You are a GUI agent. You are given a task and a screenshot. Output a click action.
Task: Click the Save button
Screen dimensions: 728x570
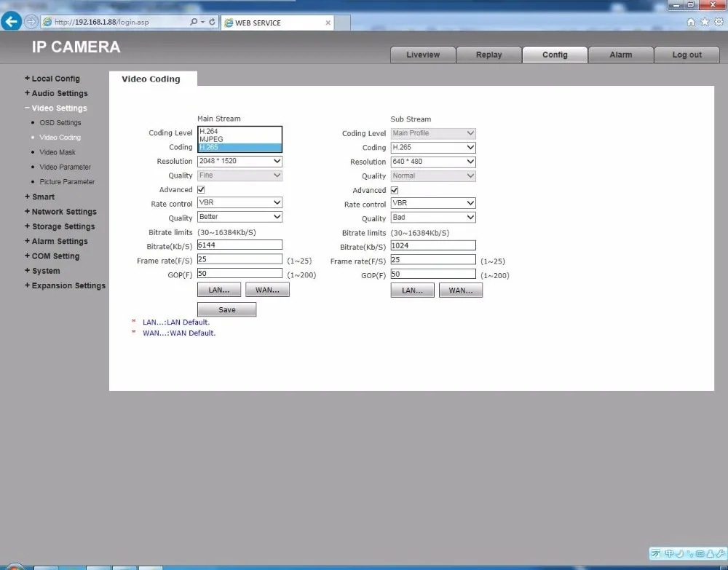pos(226,309)
